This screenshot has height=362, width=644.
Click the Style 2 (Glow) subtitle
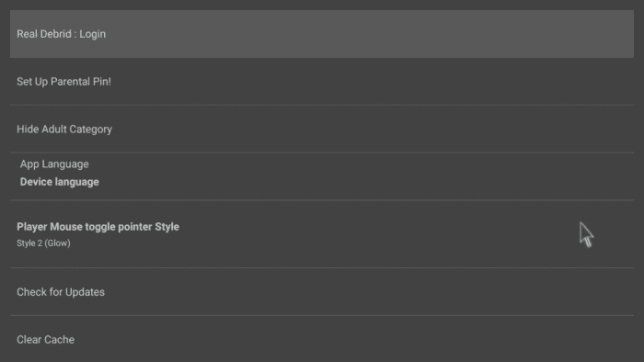point(43,243)
